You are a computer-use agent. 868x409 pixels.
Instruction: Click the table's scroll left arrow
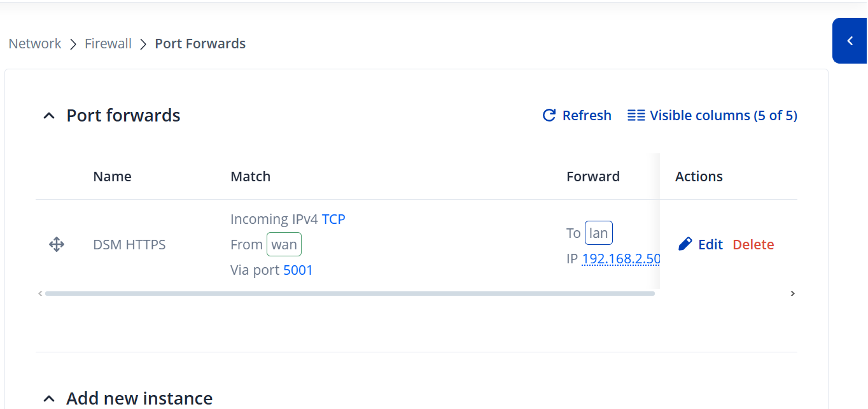[40, 294]
